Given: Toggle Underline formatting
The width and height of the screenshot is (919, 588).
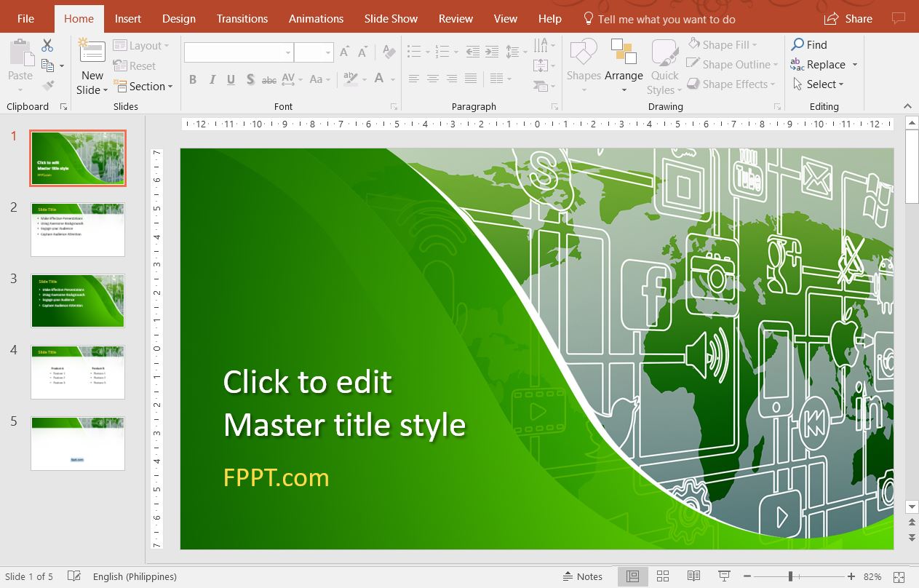Looking at the screenshot, I should coord(231,79).
